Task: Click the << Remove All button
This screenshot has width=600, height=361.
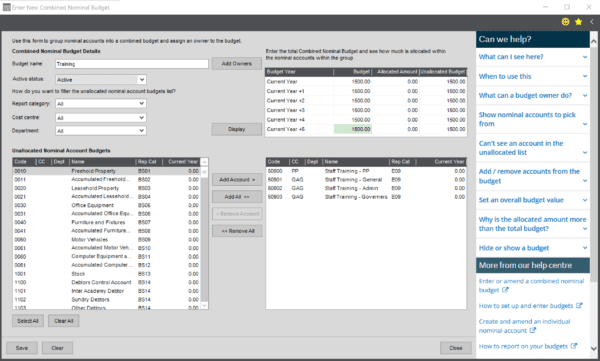Action: tap(237, 231)
